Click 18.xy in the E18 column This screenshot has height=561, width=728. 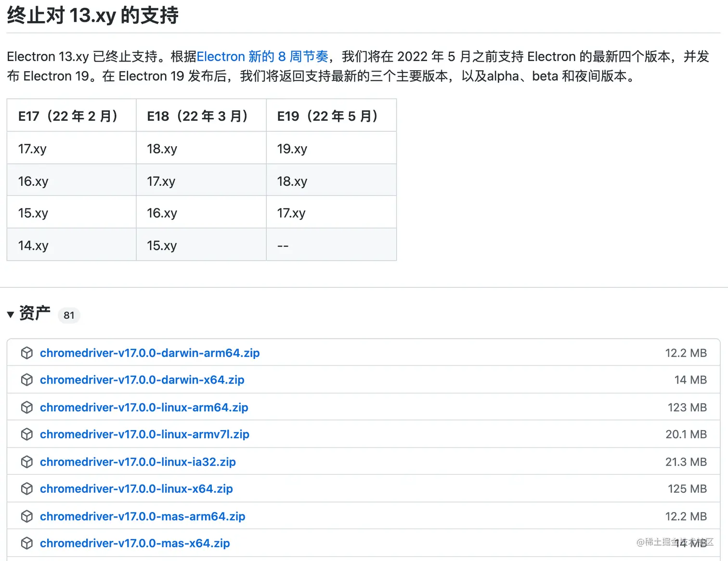(x=201, y=148)
